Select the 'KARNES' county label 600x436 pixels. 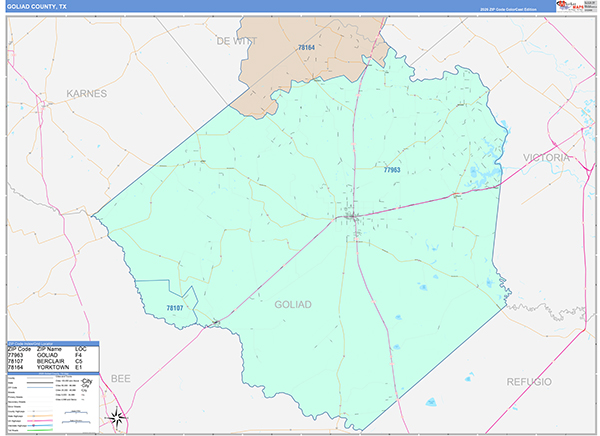(x=86, y=93)
